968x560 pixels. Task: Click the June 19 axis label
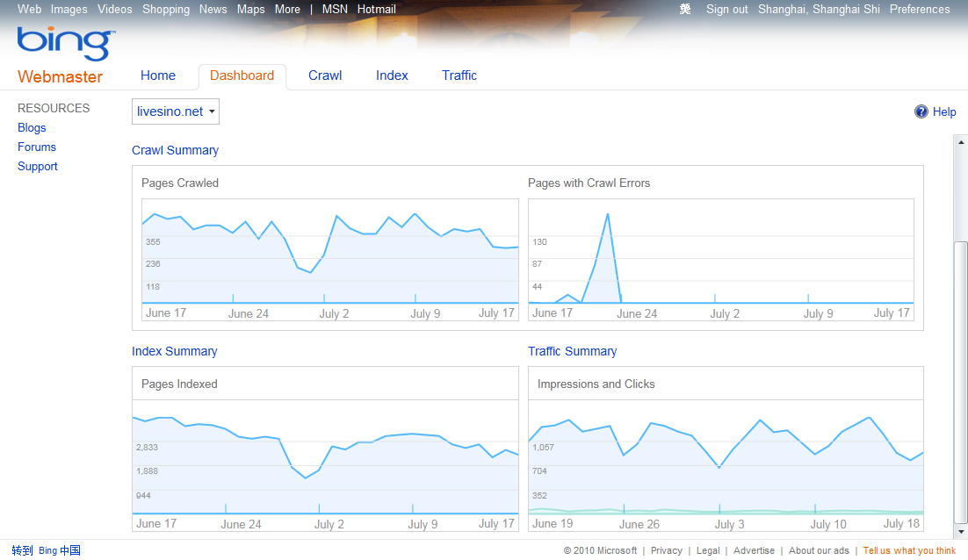[x=553, y=524]
